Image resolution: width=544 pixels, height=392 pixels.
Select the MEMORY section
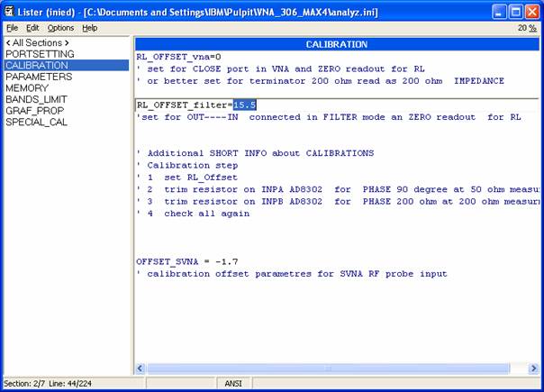tap(27, 88)
